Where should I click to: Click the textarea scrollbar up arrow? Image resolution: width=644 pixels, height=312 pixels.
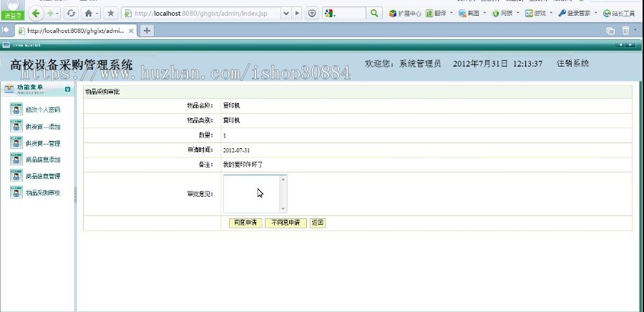pos(283,179)
